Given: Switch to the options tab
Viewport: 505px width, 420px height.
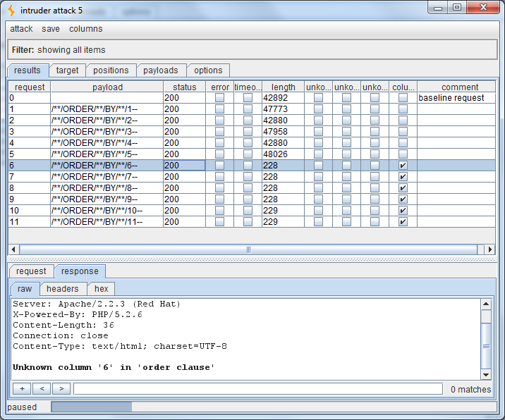Looking at the screenshot, I should (208, 70).
